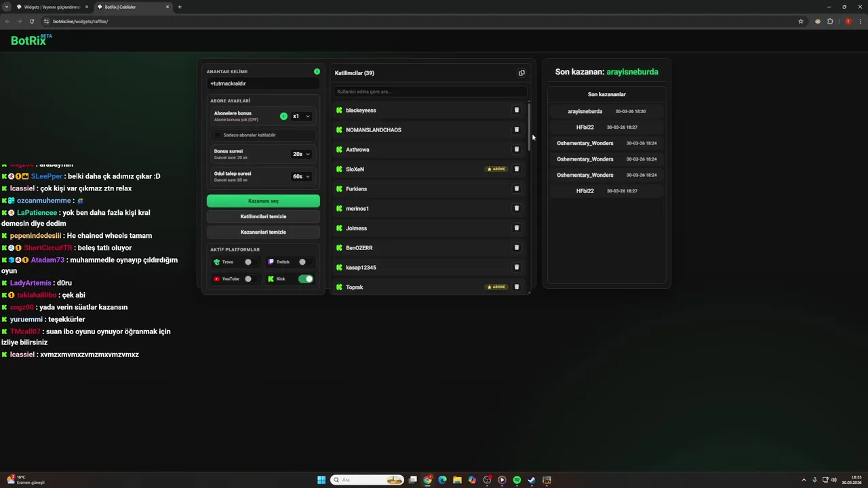Open a new browser tab
The height and width of the screenshot is (488, 868).
coord(179,7)
